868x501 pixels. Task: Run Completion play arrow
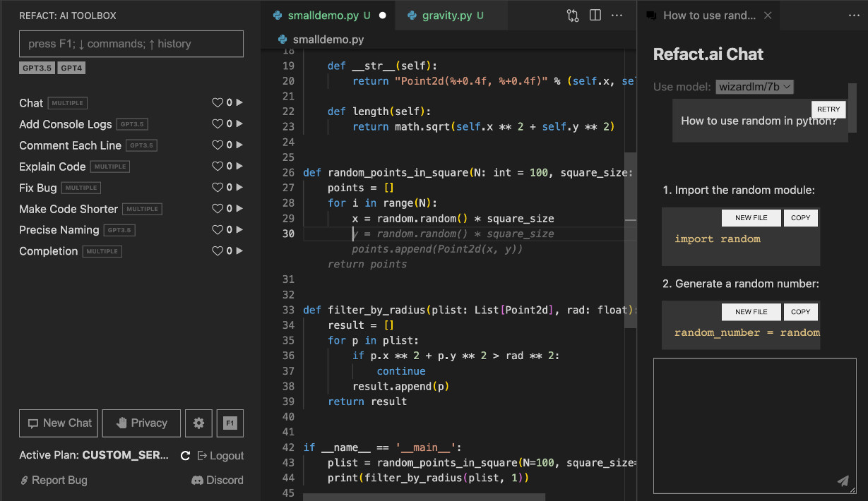[x=239, y=251]
